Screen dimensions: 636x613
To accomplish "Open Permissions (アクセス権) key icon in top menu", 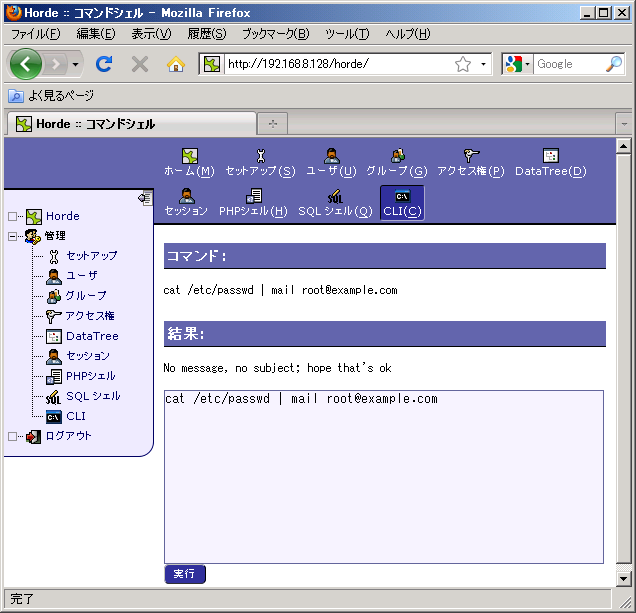I will coord(471,156).
